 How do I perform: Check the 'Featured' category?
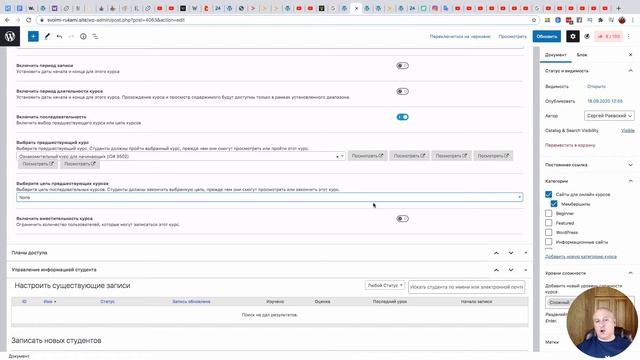pos(549,223)
